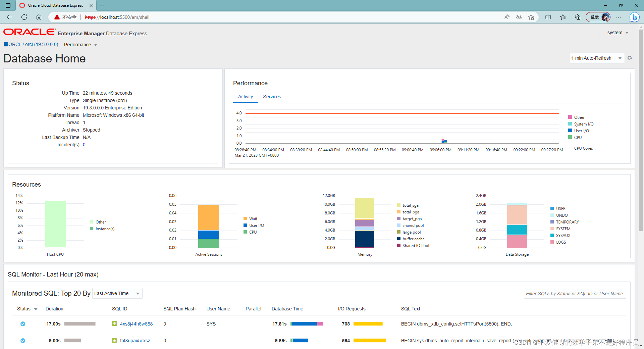This screenshot has width=644, height=349.
Task: Click the User Name column header
Action: coord(218,309)
